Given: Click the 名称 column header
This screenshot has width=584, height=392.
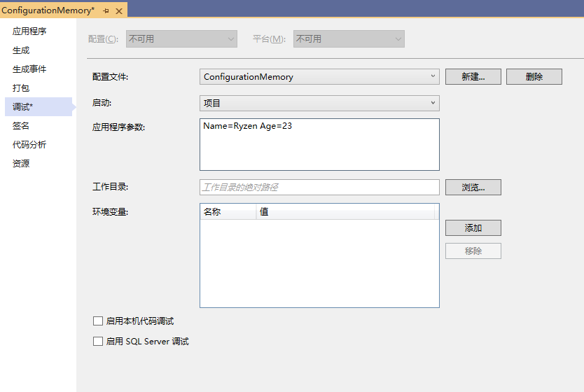Looking at the screenshot, I should pyautogui.click(x=228, y=212).
